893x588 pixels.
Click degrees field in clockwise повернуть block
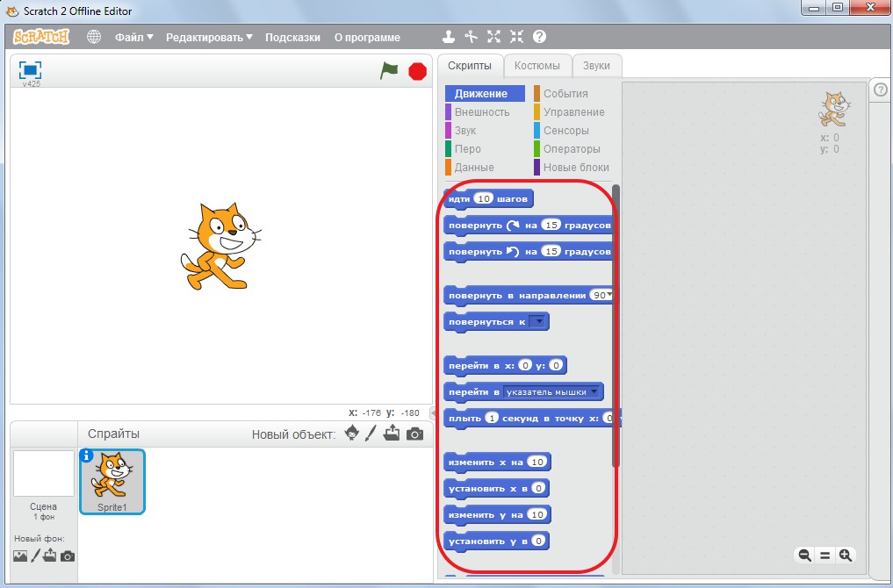pos(551,225)
